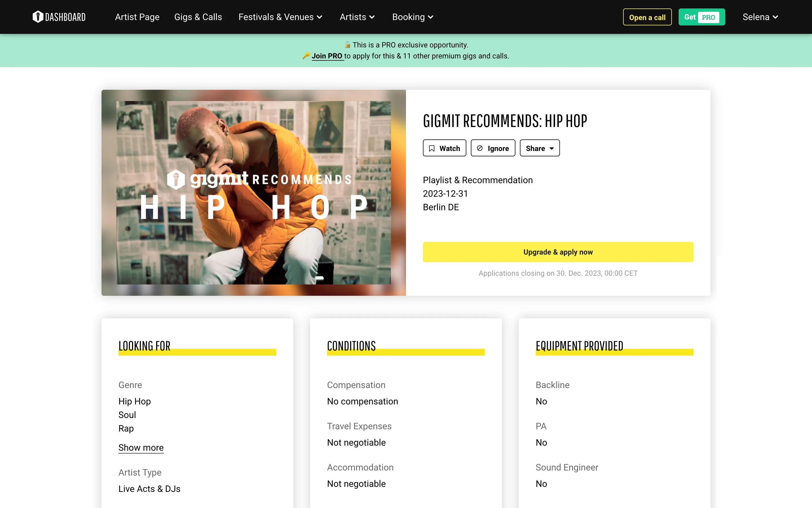Click the Travel Expenses label

(x=359, y=426)
